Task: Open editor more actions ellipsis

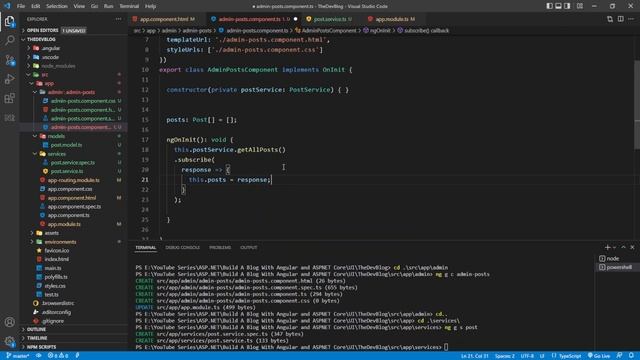Action: point(631,19)
